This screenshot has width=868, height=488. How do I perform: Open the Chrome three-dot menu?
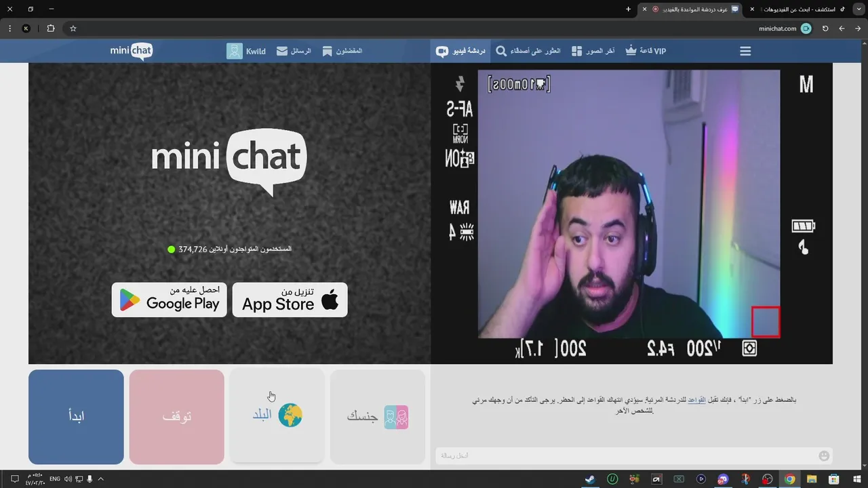coord(9,28)
